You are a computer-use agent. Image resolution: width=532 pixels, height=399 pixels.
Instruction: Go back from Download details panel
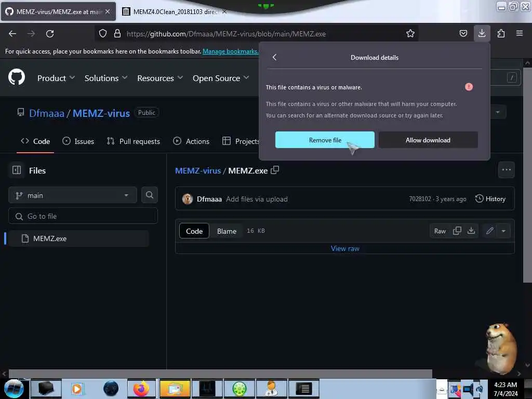274,57
